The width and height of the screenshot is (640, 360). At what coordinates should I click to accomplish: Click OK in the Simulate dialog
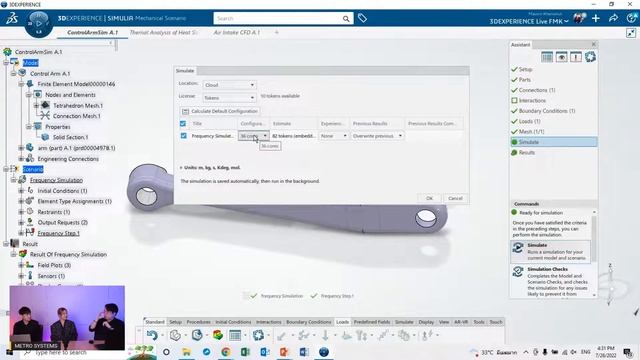click(429, 198)
